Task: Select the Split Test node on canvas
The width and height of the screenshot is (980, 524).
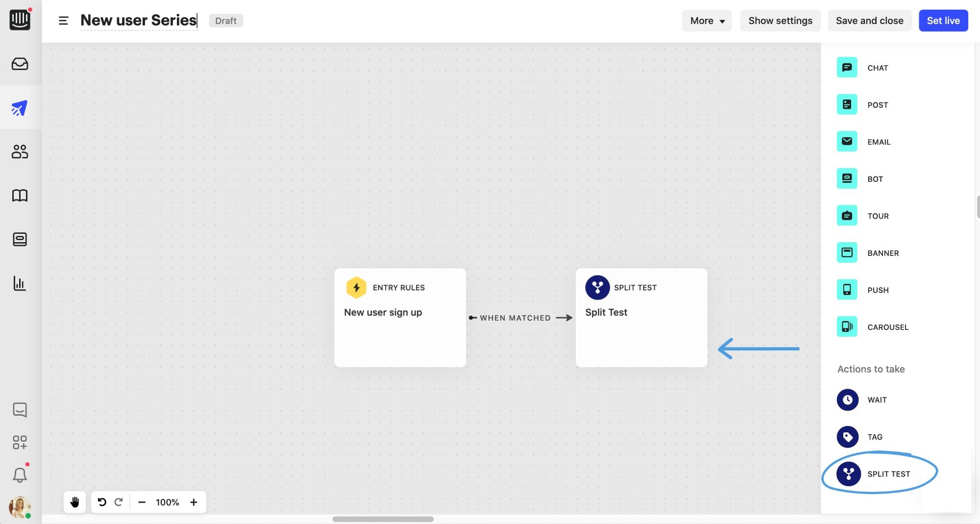Action: click(x=641, y=317)
